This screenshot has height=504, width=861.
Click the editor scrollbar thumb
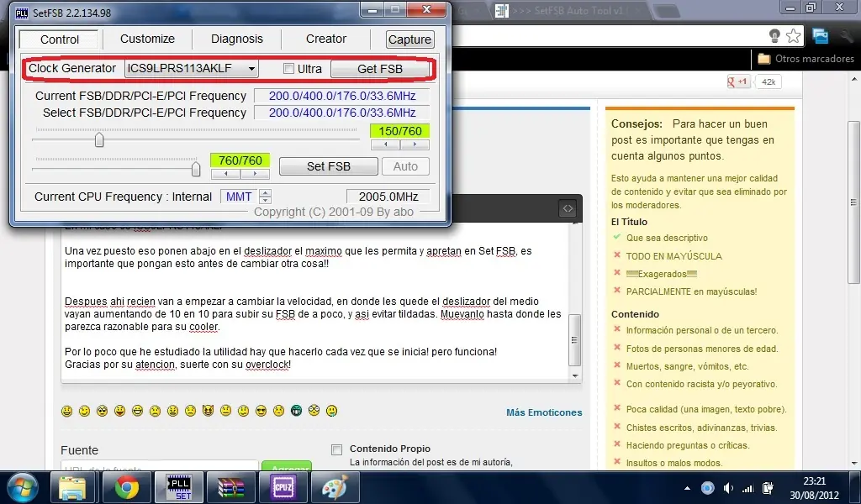click(574, 340)
